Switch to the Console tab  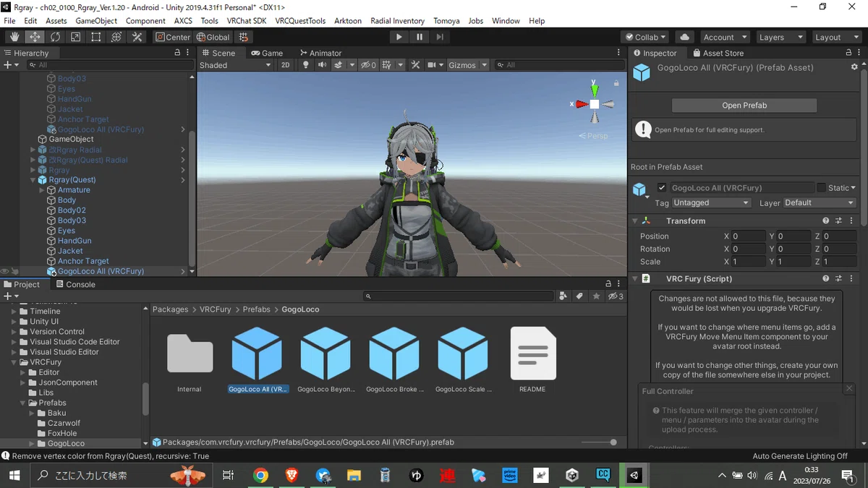click(x=75, y=284)
